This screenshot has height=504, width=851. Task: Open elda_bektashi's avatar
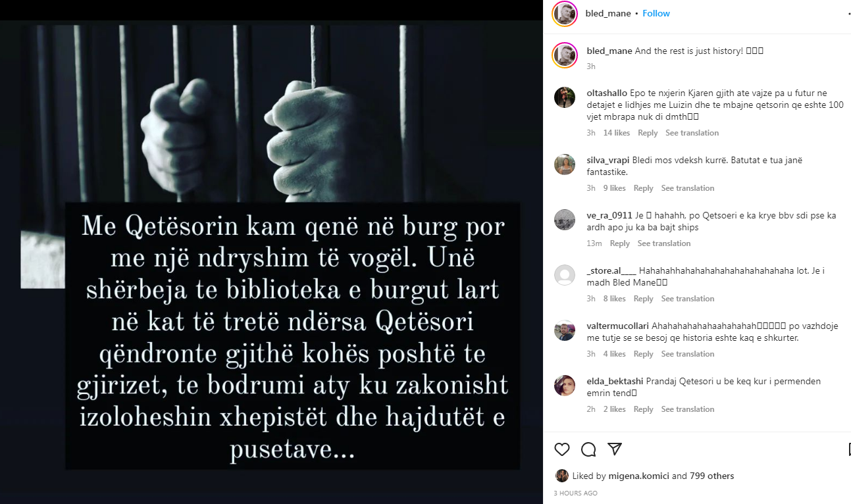pyautogui.click(x=565, y=386)
